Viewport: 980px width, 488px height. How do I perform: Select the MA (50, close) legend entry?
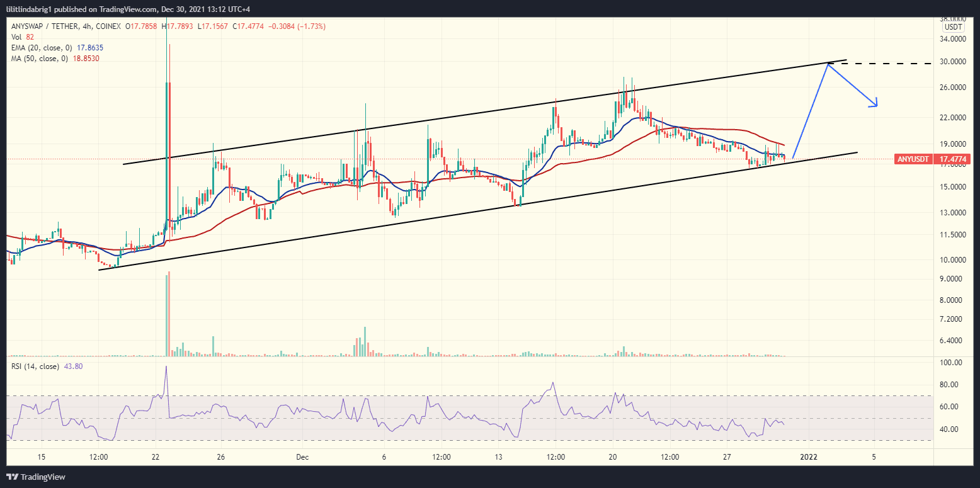click(x=39, y=57)
